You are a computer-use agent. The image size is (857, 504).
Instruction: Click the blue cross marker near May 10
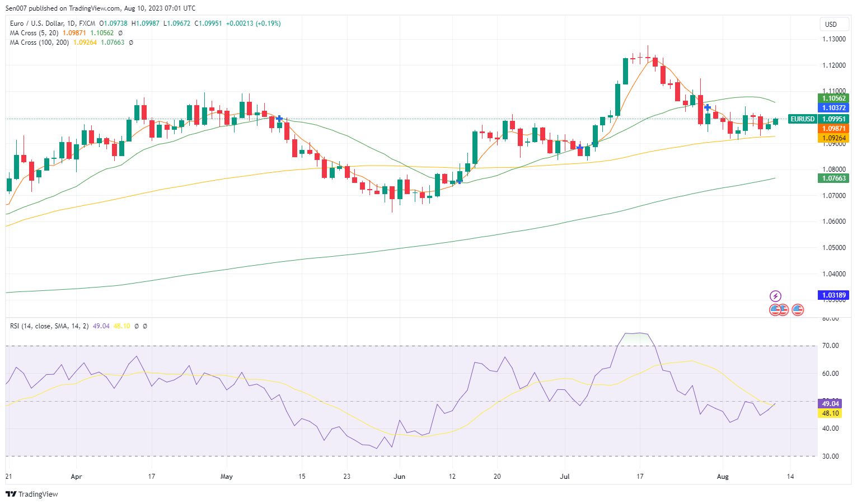click(x=279, y=119)
